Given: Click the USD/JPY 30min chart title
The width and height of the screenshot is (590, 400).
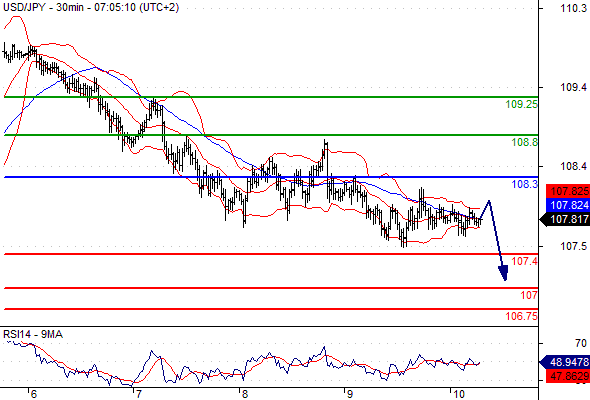Looking at the screenshot, I should (91, 7).
